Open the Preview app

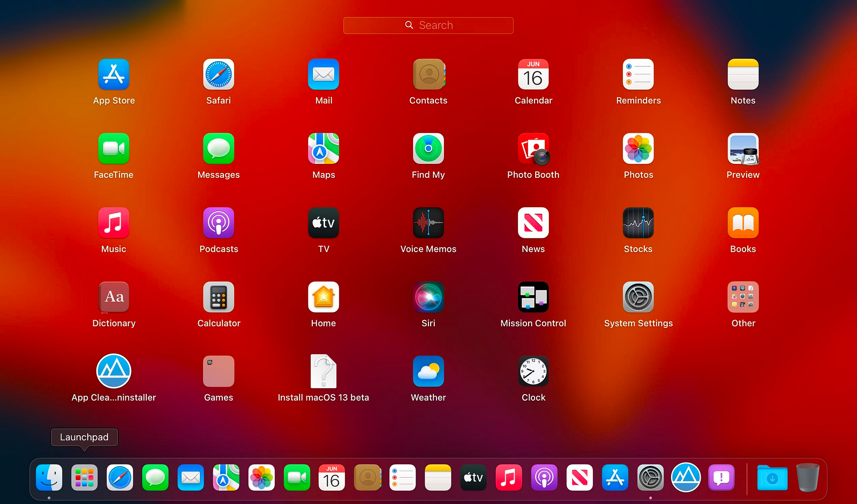point(743,148)
